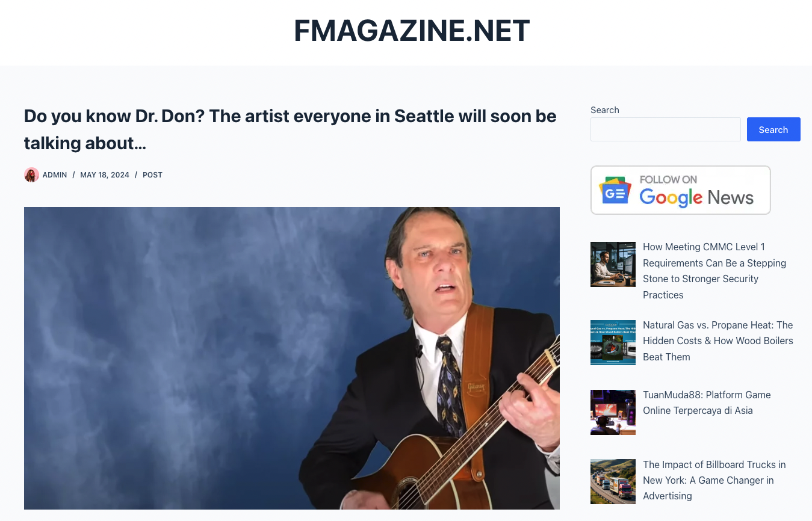Open the TuanMuda88 Platform Game link
Image resolution: width=812 pixels, height=521 pixels.
click(x=707, y=402)
